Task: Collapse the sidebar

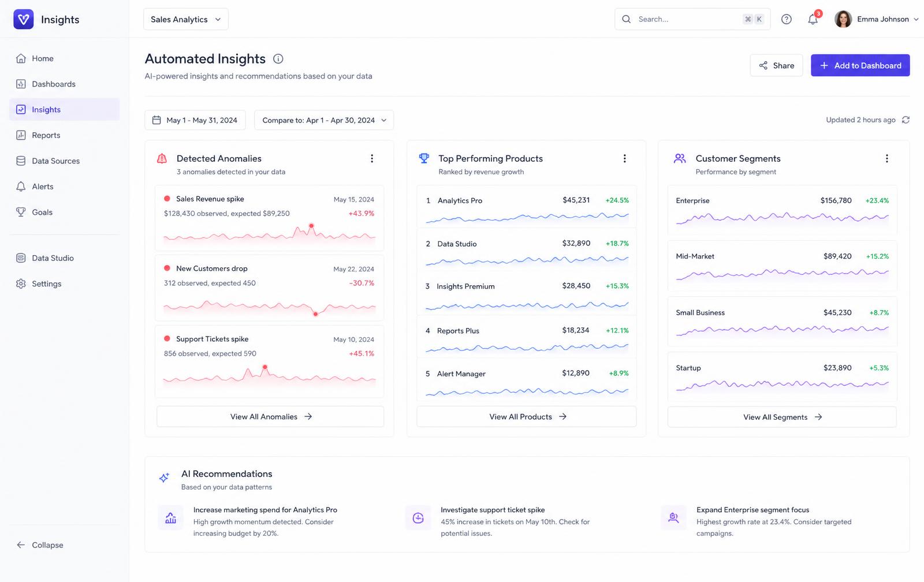Action: (40, 545)
